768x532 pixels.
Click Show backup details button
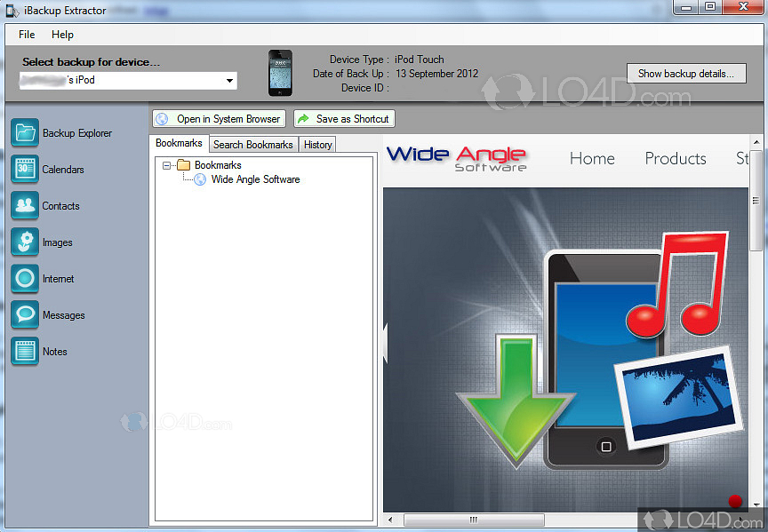pyautogui.click(x=686, y=74)
